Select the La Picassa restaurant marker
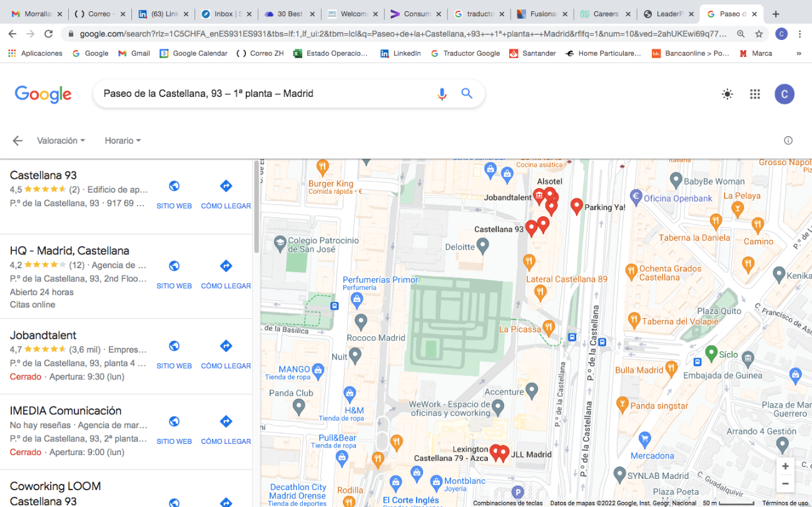Viewport: 812px width, 507px height. 549,327
